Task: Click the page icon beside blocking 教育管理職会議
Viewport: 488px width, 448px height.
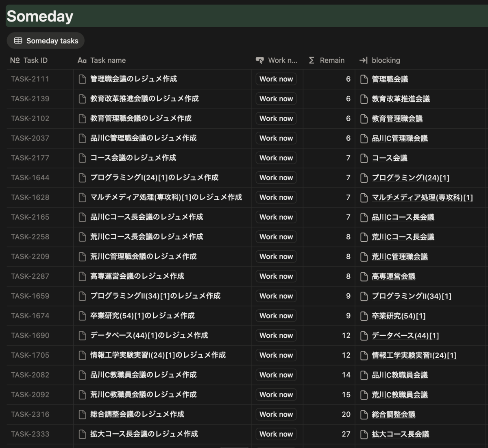Action: (364, 119)
